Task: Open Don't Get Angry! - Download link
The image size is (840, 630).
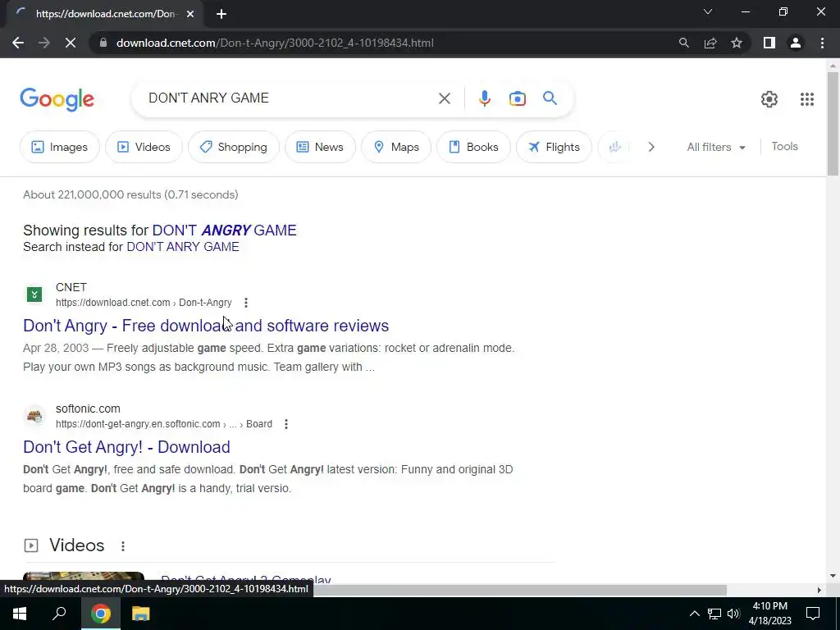Action: tap(126, 447)
